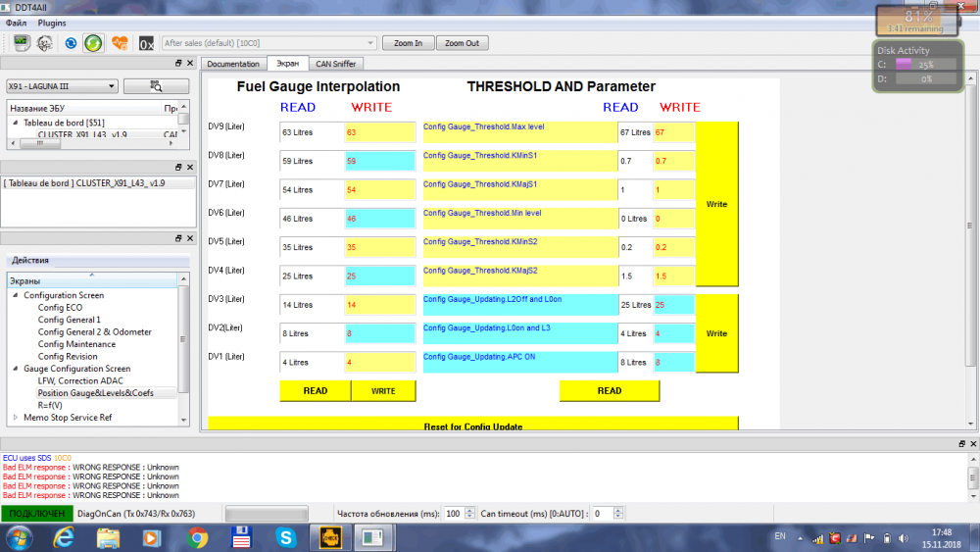Toggle the green auto-refresh toolbar icon
The image size is (980, 552).
point(93,43)
